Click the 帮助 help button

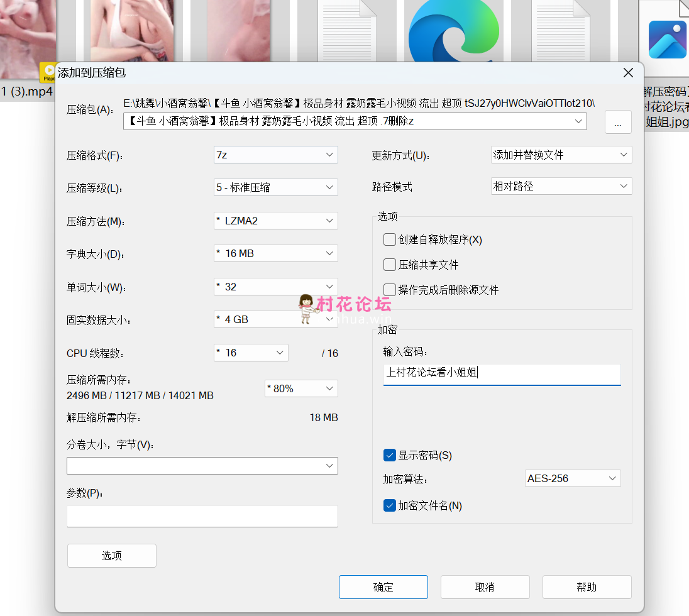point(587,587)
